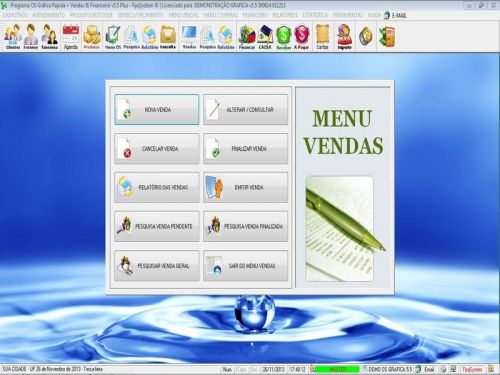
Task: Click the gold coin icon in toolbar
Action: tap(366, 36)
